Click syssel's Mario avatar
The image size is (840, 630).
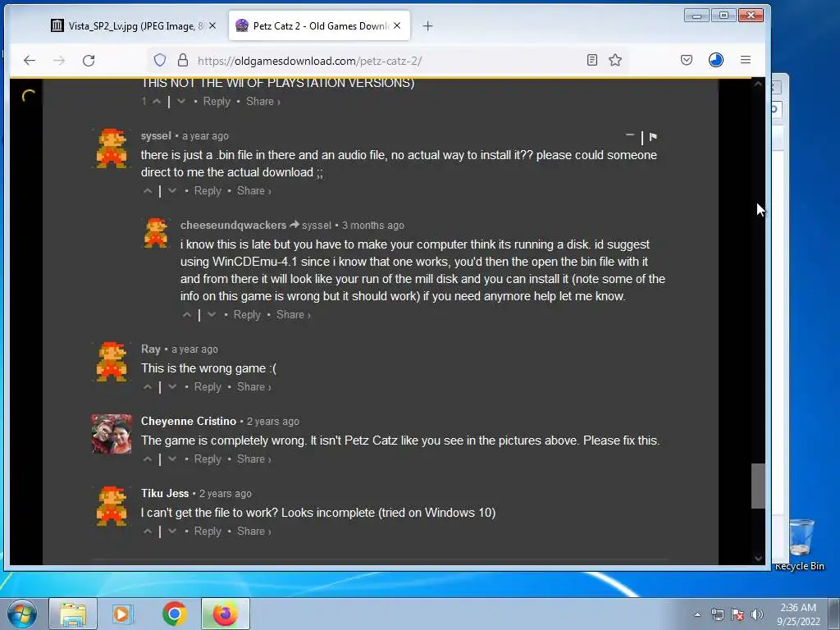pos(112,148)
